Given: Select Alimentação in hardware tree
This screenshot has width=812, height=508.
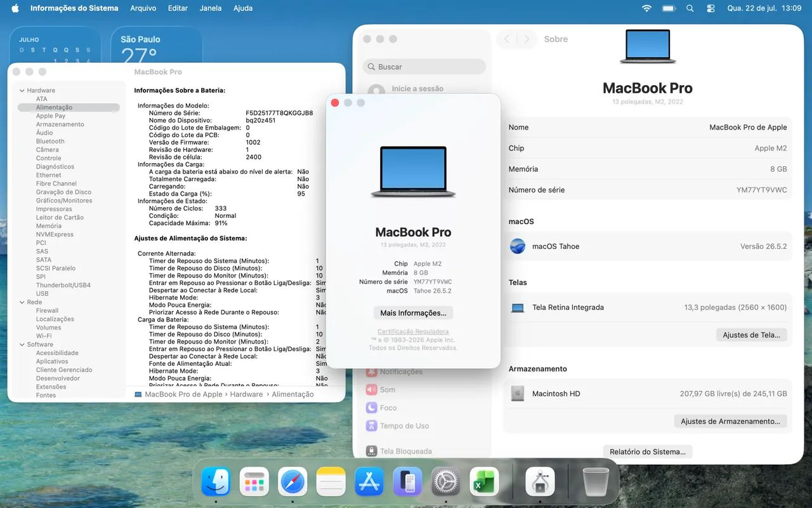Looking at the screenshot, I should pos(69,107).
